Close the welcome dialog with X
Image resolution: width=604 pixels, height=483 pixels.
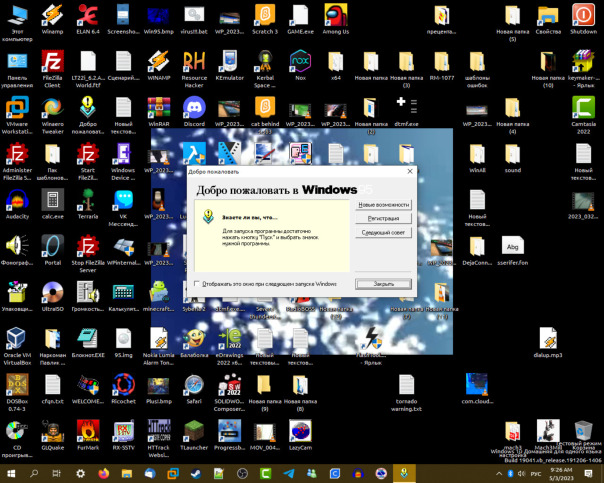pyautogui.click(x=410, y=171)
